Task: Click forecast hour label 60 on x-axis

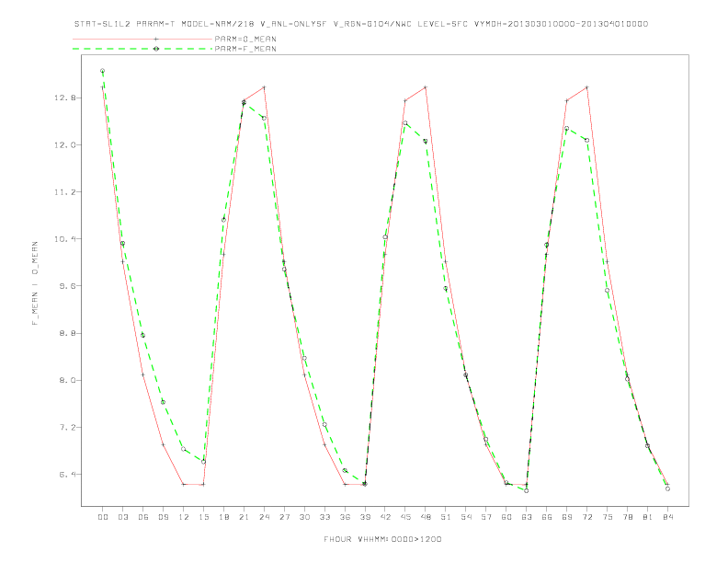Action: click(506, 517)
